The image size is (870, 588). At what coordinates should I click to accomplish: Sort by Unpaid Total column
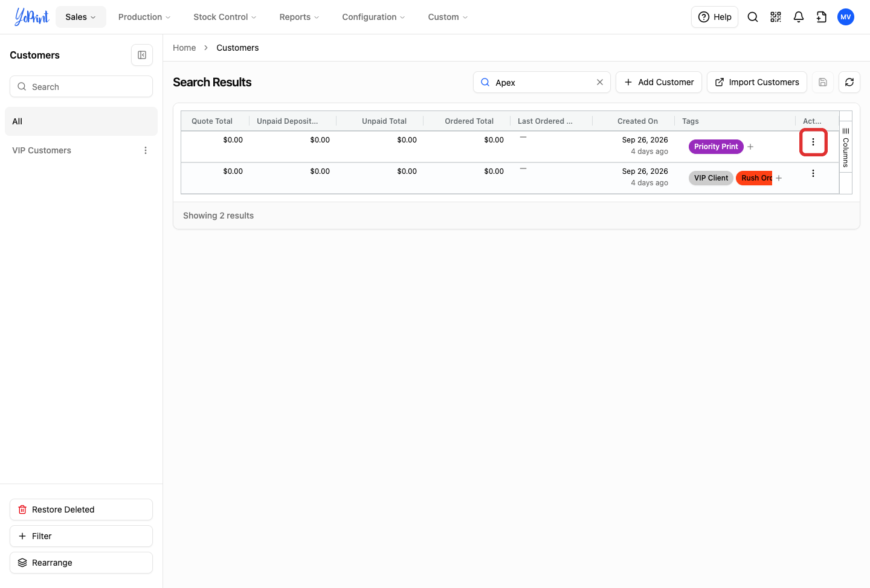click(384, 121)
